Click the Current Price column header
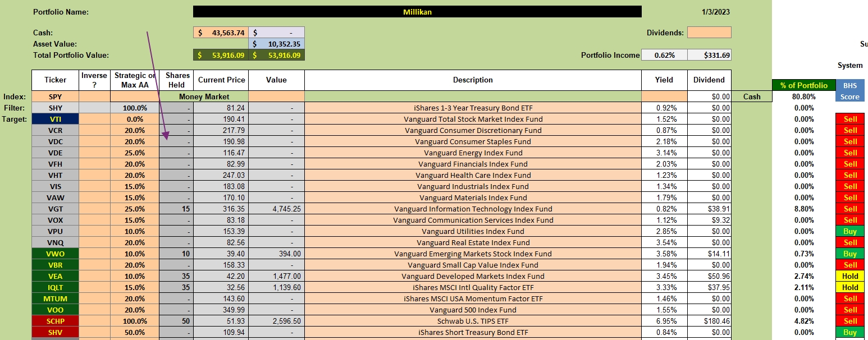The width and height of the screenshot is (868, 340). point(221,80)
